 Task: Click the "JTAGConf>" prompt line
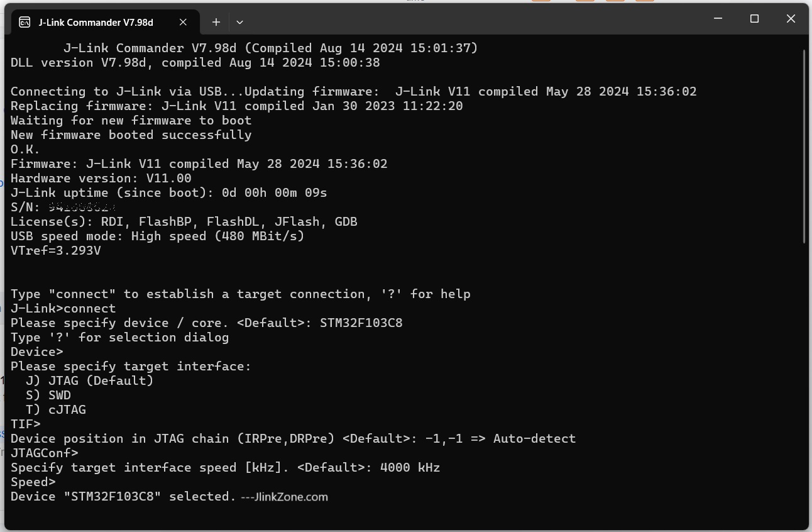click(x=45, y=453)
